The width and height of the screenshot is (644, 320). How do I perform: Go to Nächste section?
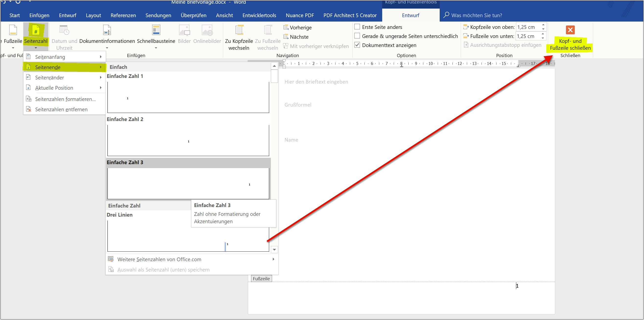coord(296,37)
